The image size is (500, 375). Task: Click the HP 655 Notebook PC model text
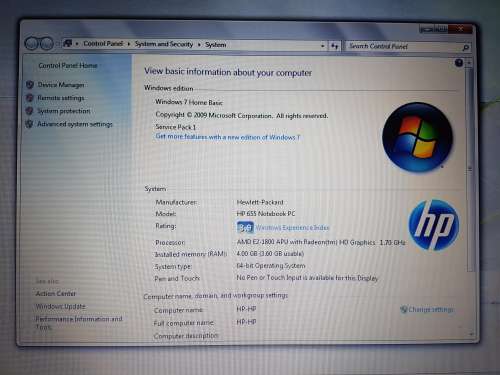266,213
